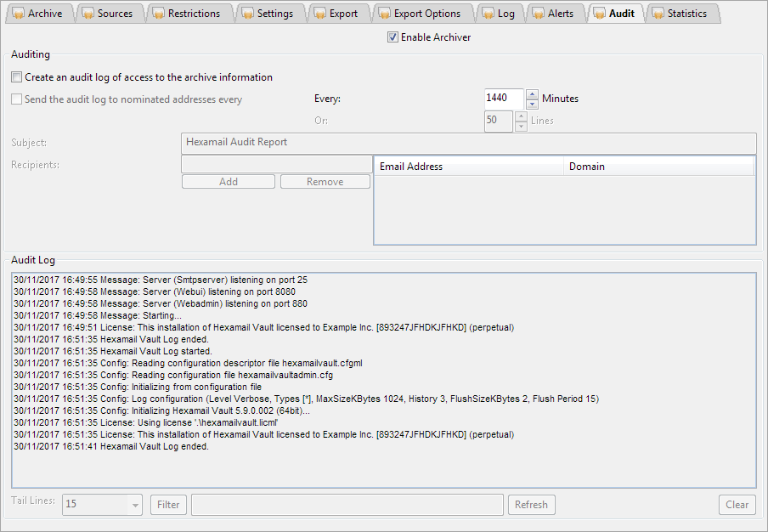Uncheck the Enable Archiver checkbox
This screenshot has width=768, height=532.
click(x=392, y=37)
